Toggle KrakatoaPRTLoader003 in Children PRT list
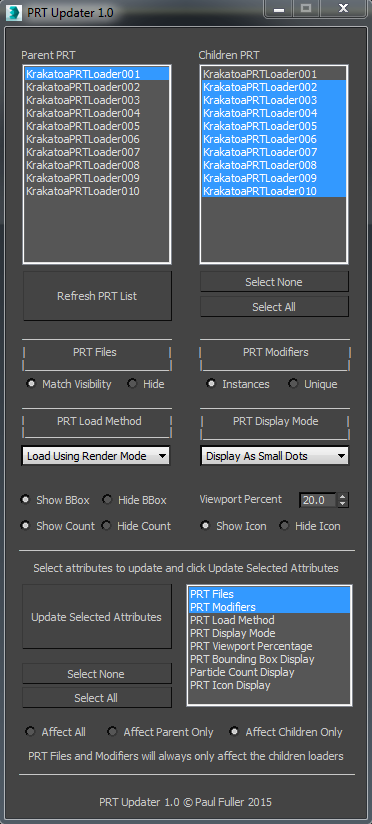 pos(274,100)
